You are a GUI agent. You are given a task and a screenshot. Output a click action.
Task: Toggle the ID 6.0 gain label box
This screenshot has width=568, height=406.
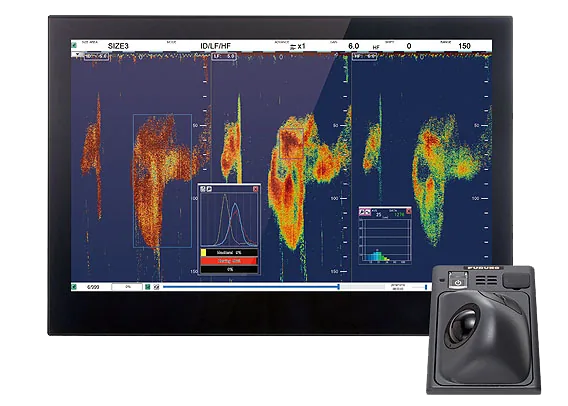pyautogui.click(x=96, y=56)
